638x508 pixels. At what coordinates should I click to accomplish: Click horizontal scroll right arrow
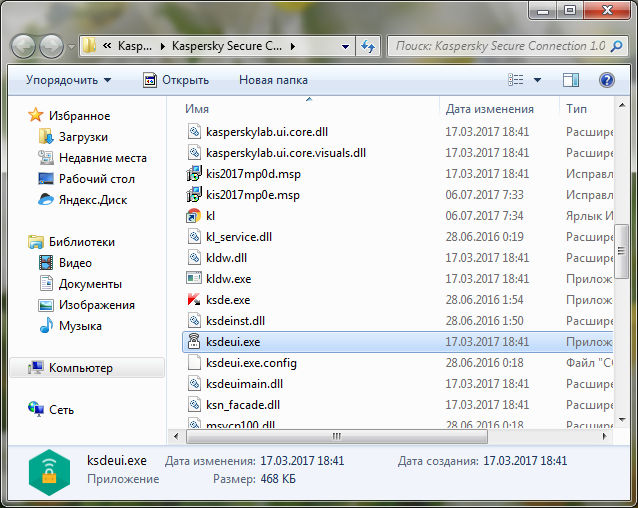605,436
